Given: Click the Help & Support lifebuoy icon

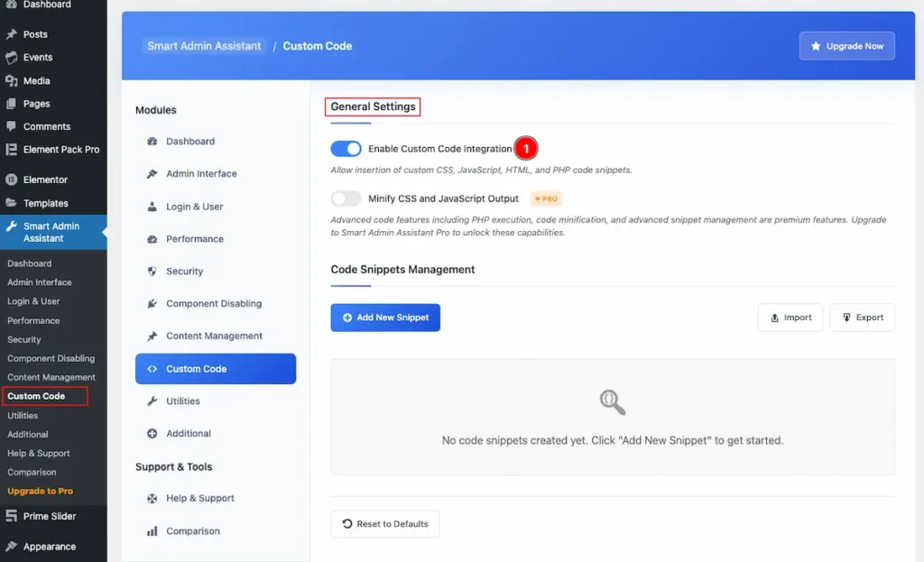Looking at the screenshot, I should pos(152,498).
